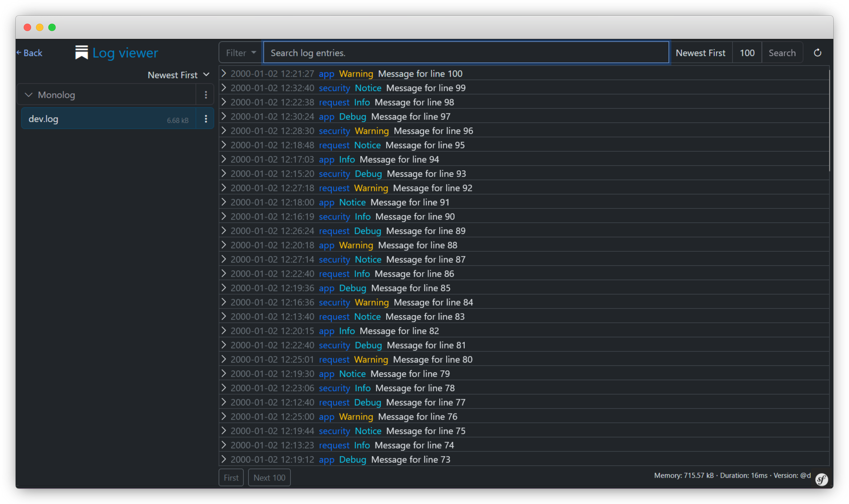This screenshot has height=504, width=849.
Task: Expand the log entry for line 100
Action: [224, 73]
